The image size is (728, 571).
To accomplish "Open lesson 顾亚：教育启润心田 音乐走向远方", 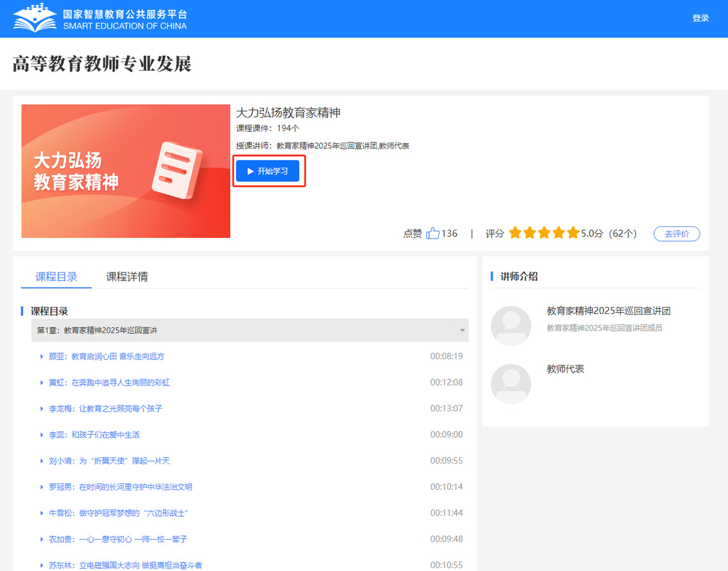I will pyautogui.click(x=106, y=356).
